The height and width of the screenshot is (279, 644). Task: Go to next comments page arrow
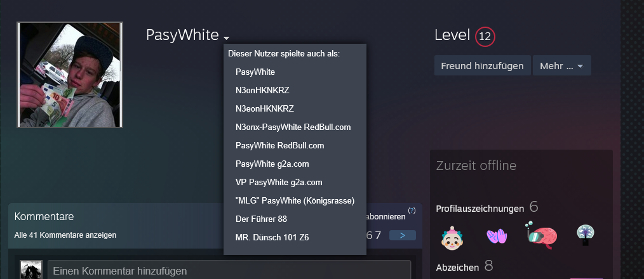[x=403, y=235]
